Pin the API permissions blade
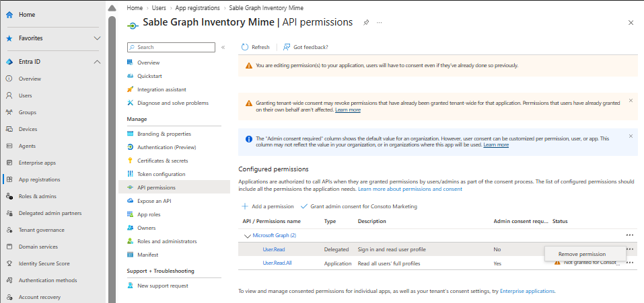 click(365, 23)
